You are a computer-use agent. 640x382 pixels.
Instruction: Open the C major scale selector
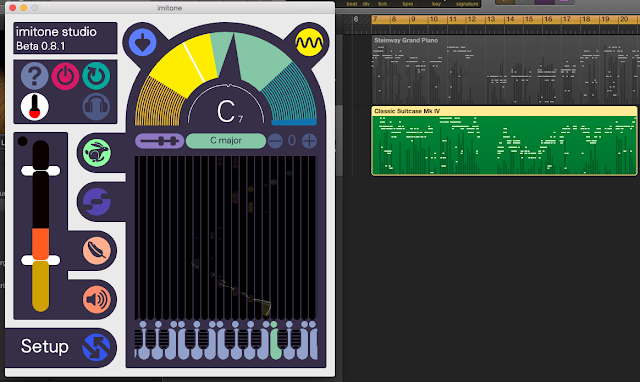pyautogui.click(x=226, y=141)
